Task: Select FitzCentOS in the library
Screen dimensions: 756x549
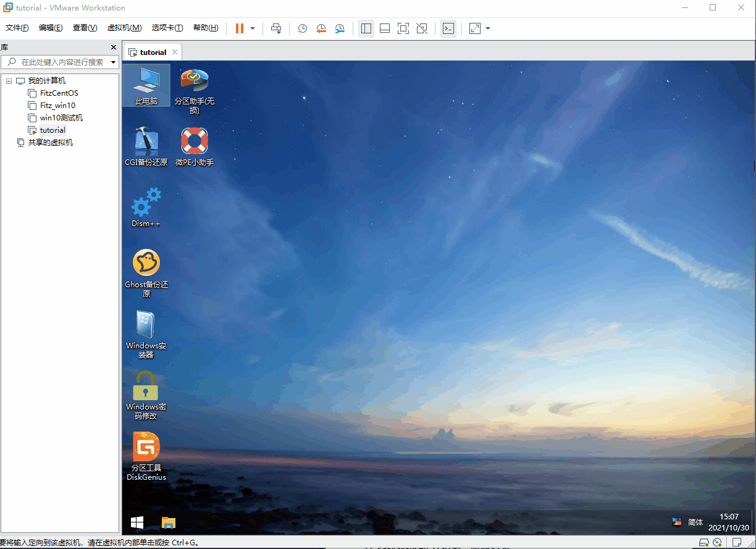Action: 59,93
